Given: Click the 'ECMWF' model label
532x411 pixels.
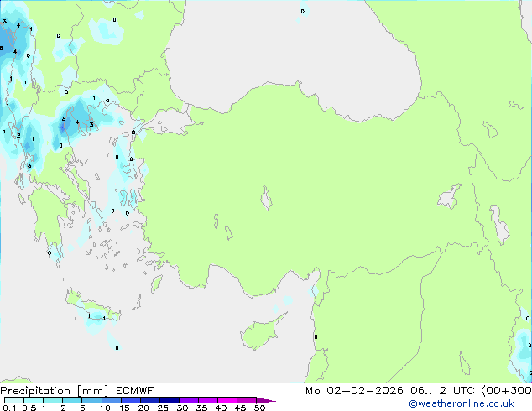Looking at the screenshot, I should point(134,391).
